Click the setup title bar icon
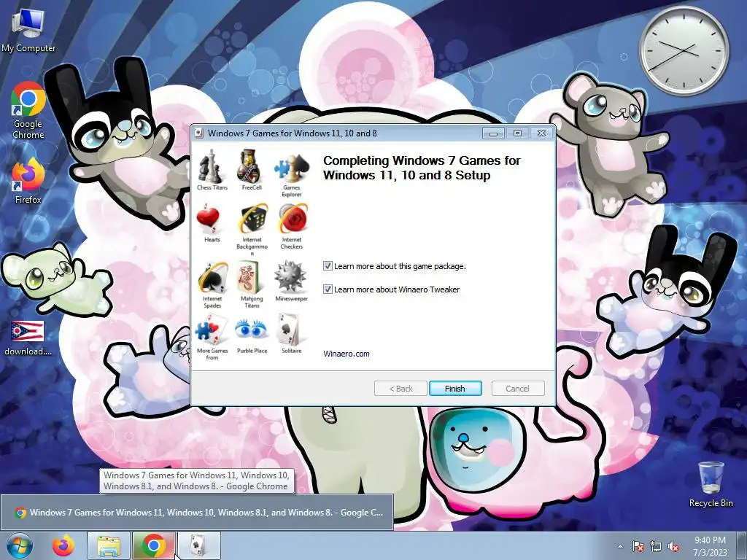Image resolution: width=747 pixels, height=560 pixels. (x=198, y=133)
